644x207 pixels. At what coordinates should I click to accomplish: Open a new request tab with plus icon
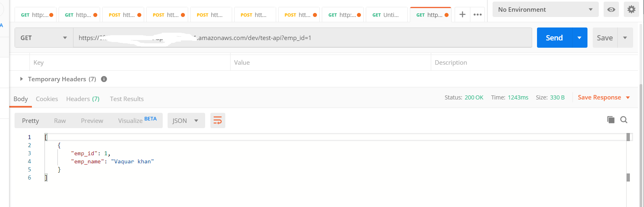pyautogui.click(x=462, y=15)
